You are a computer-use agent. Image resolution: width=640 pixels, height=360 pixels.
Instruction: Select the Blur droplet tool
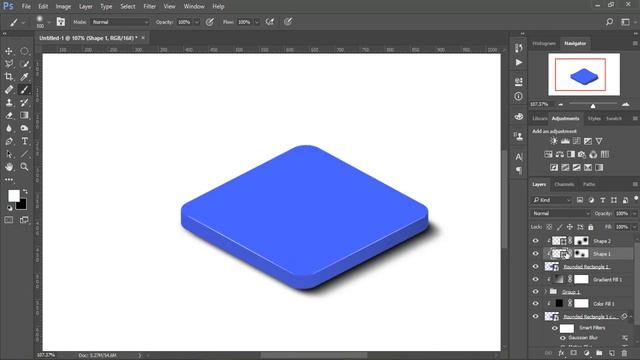(9, 128)
